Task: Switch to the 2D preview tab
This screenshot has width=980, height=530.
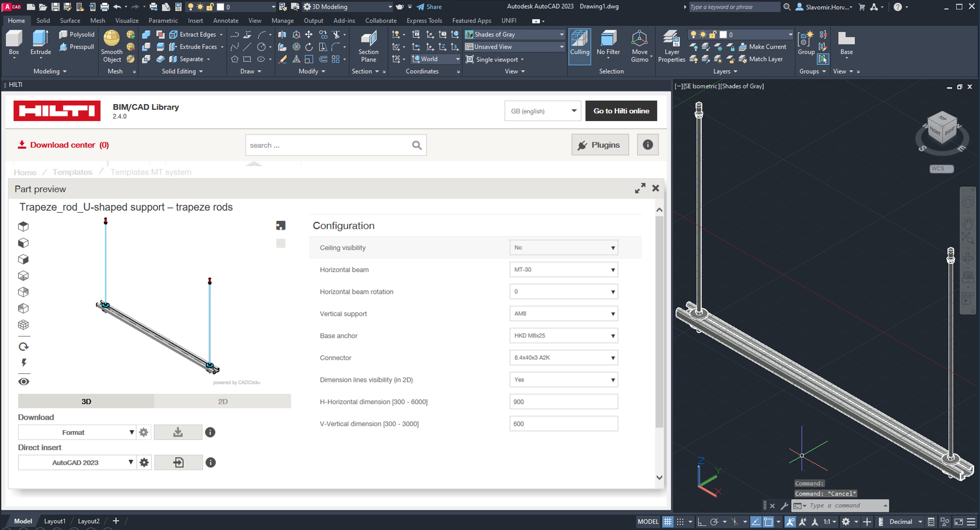Action: [x=222, y=402]
